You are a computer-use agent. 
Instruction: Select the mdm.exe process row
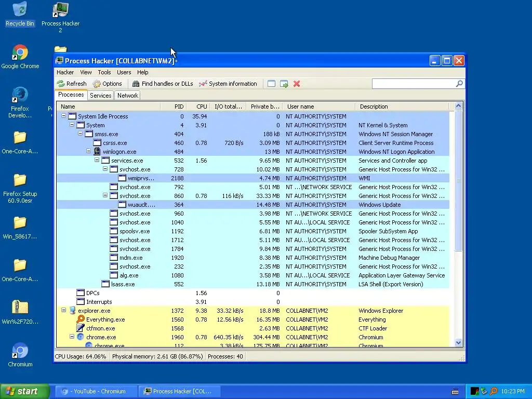(x=253, y=258)
